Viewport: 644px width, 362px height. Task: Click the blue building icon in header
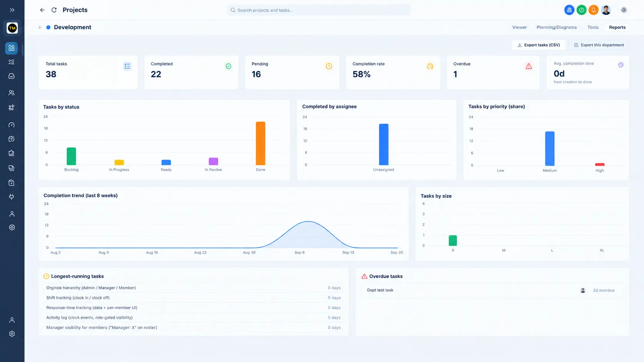[569, 10]
